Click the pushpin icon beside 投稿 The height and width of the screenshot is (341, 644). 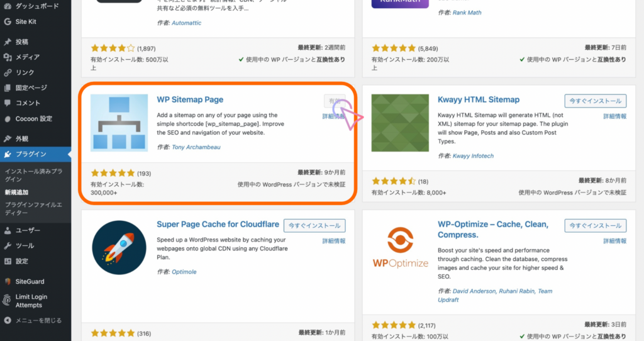[8, 42]
